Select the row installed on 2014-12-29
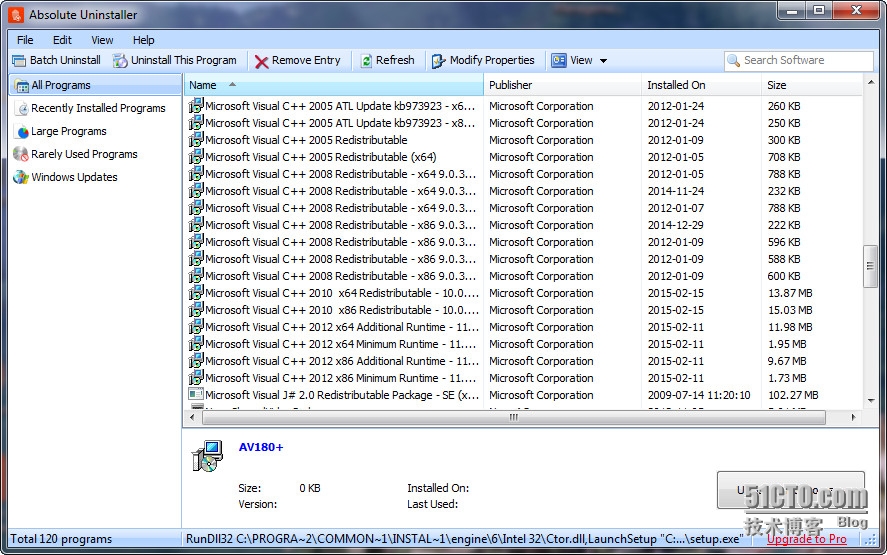The width and height of the screenshot is (887, 555). point(523,225)
